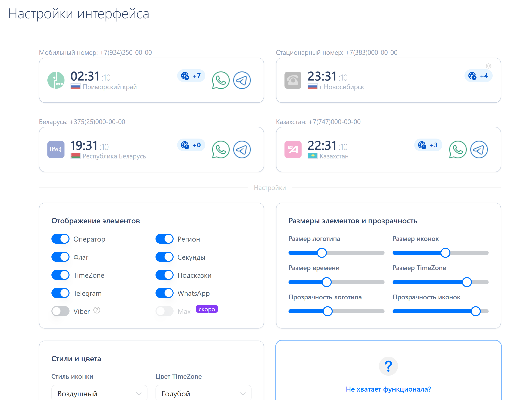Click WhatsApp icon in Казахстан card

click(x=457, y=150)
